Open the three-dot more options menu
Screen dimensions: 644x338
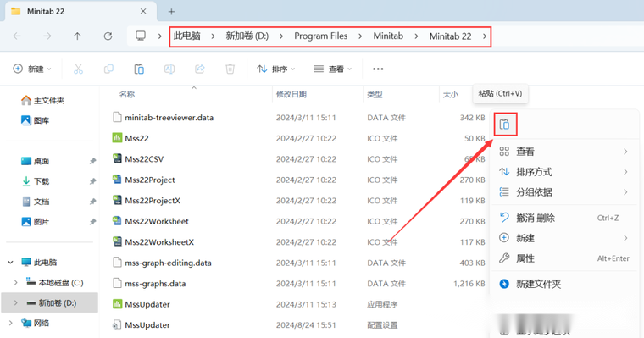[378, 69]
